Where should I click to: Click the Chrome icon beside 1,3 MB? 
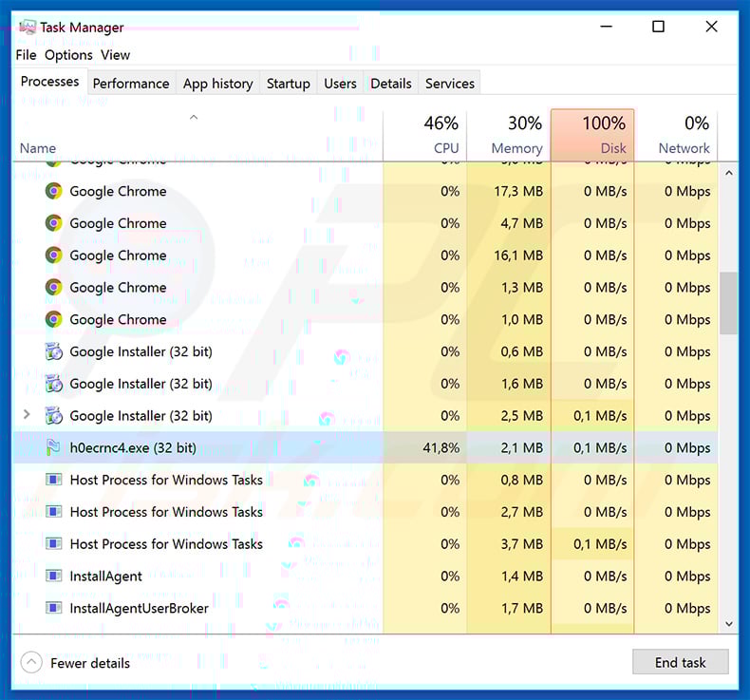pyautogui.click(x=53, y=287)
